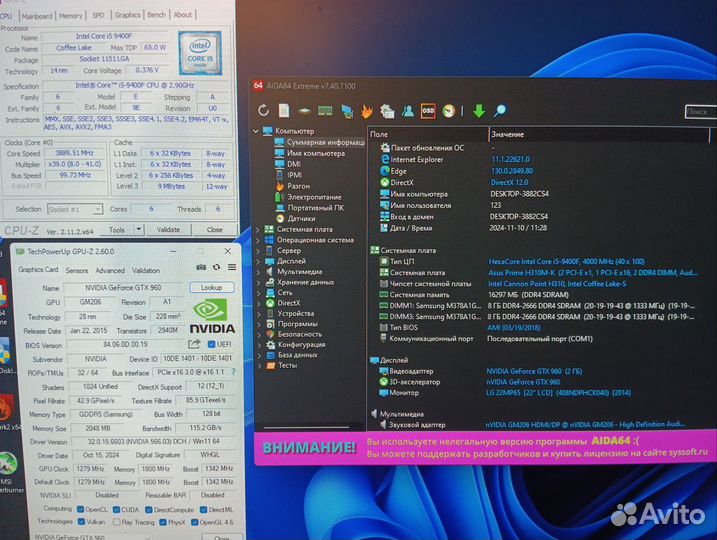Click the AIDA64 toolbar icon left of the user icon

point(387,111)
